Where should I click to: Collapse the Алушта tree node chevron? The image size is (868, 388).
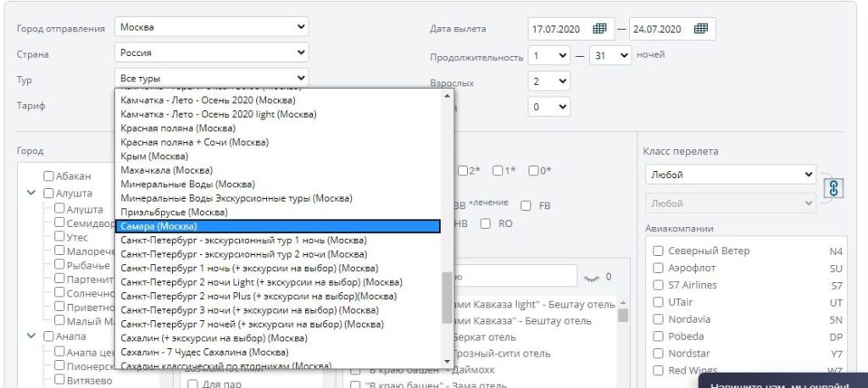coord(33,193)
